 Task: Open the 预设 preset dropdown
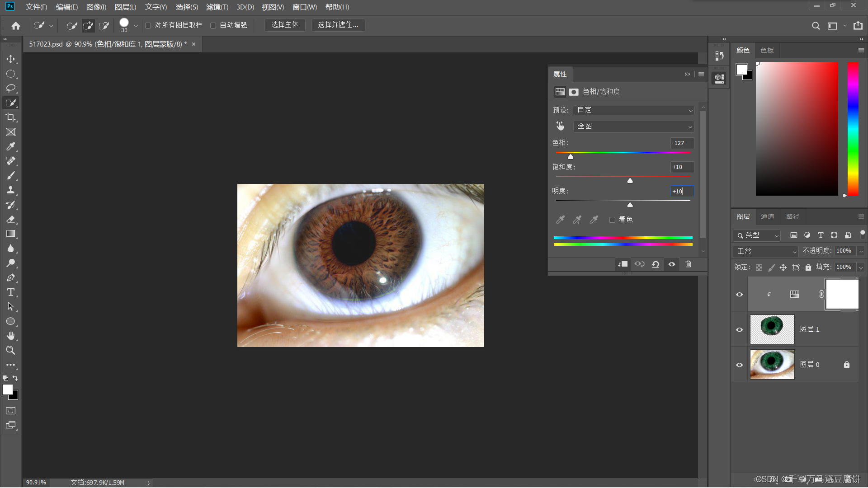(633, 110)
